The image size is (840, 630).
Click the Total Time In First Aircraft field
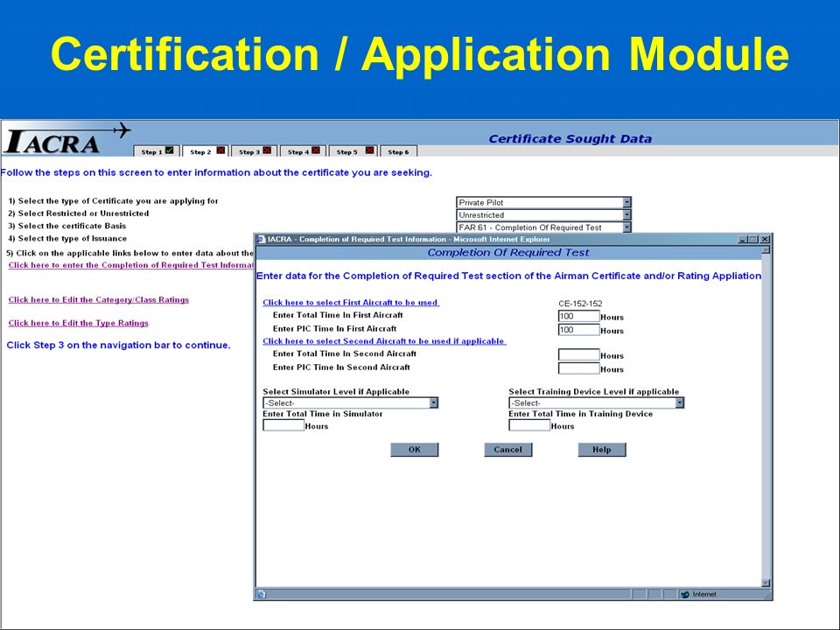tap(578, 316)
